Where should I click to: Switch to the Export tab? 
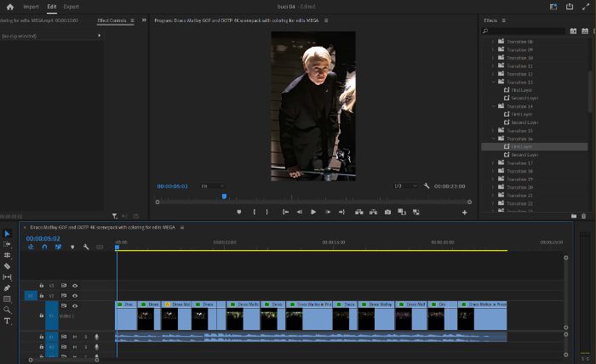click(71, 7)
